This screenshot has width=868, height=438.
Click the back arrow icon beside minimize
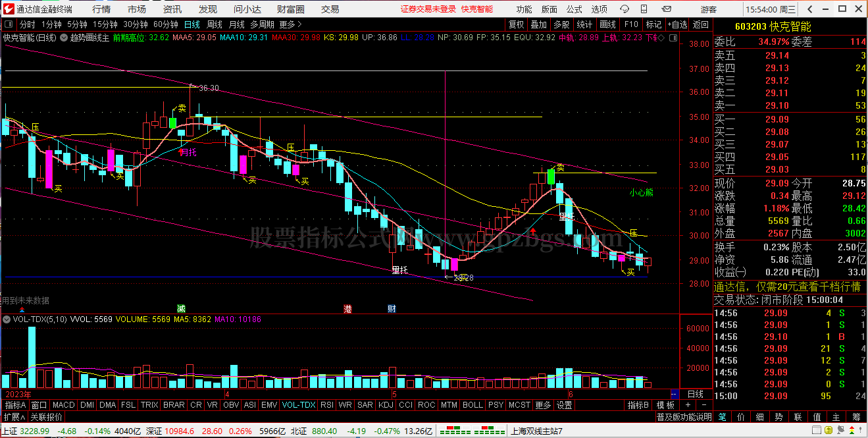(809, 9)
